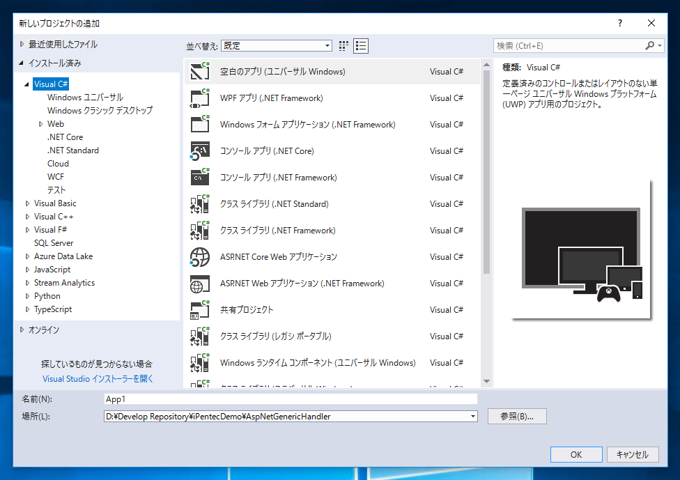Click the template list scroll up arrow
680x480 pixels.
point(487,65)
